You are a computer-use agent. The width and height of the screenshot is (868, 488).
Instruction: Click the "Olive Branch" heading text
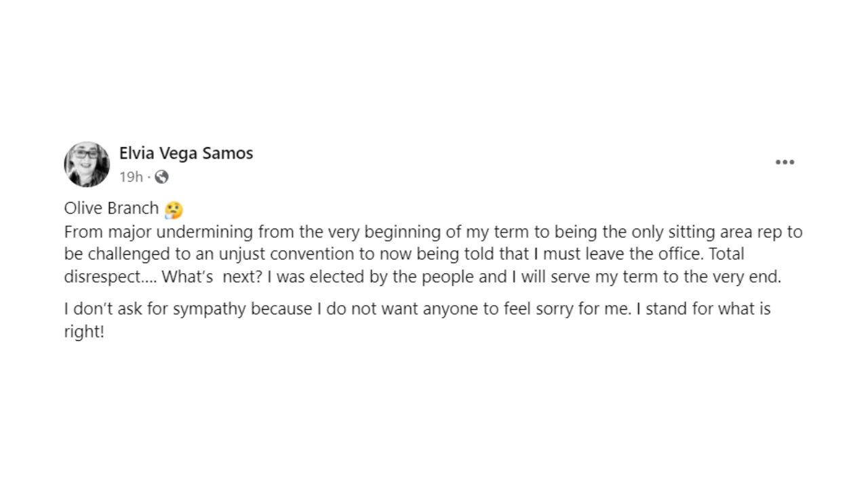tap(112, 209)
